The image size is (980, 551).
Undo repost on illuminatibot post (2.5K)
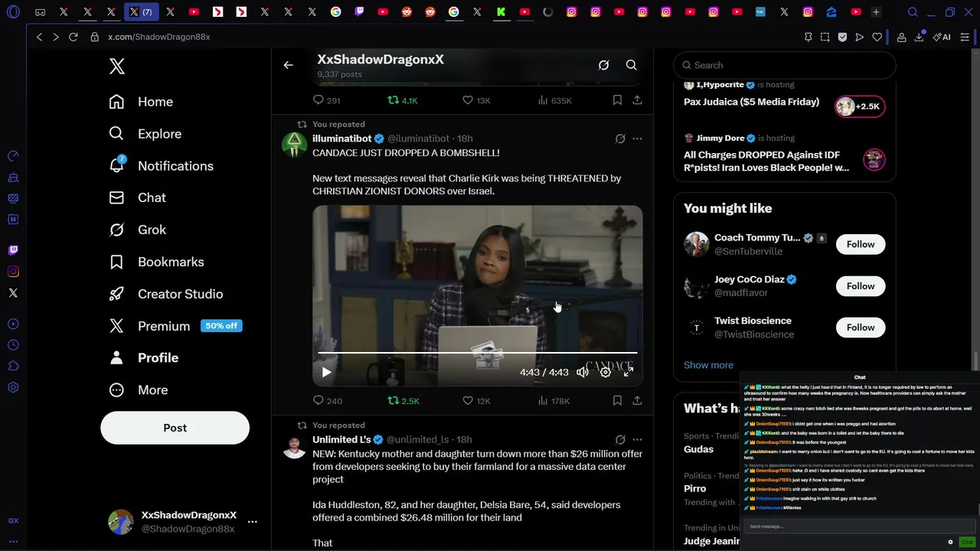tap(403, 400)
